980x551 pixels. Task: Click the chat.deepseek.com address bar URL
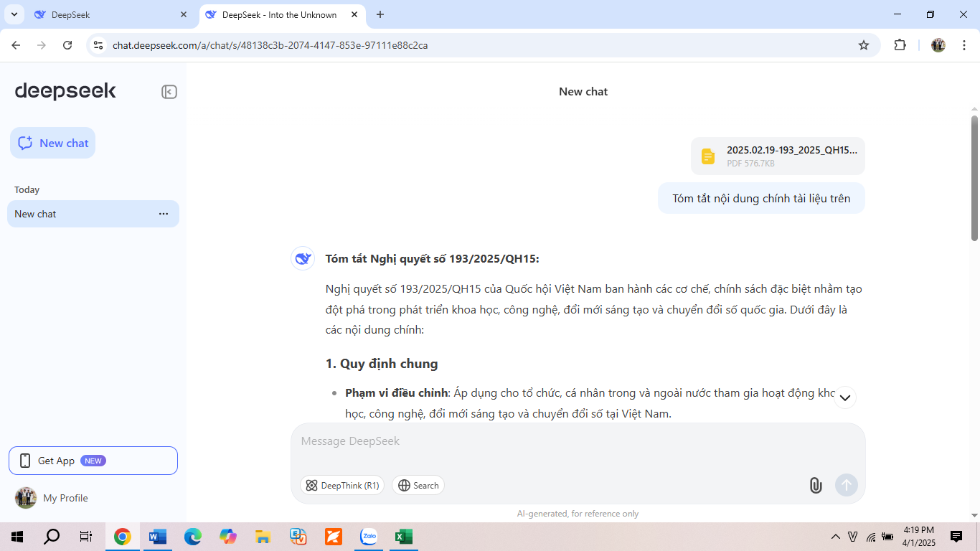coord(270,45)
